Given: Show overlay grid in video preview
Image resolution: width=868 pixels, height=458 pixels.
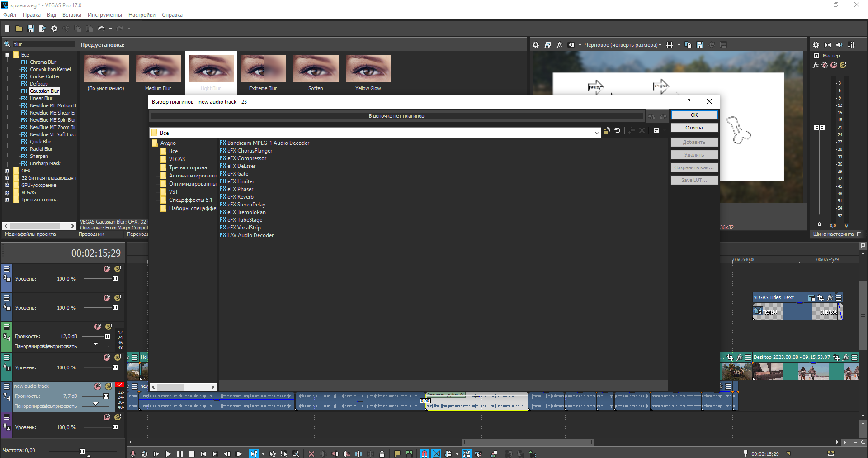Looking at the screenshot, I should pos(670,45).
